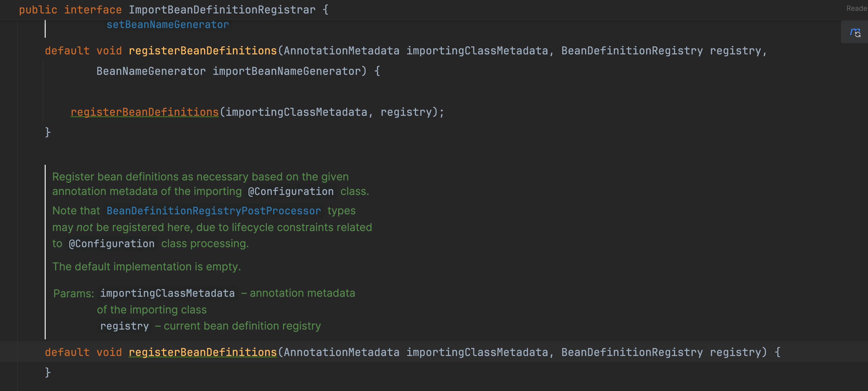Click registerBeanDefinitions name in the three-parameter method
Image resolution: width=868 pixels, height=391 pixels.
pyautogui.click(x=203, y=51)
